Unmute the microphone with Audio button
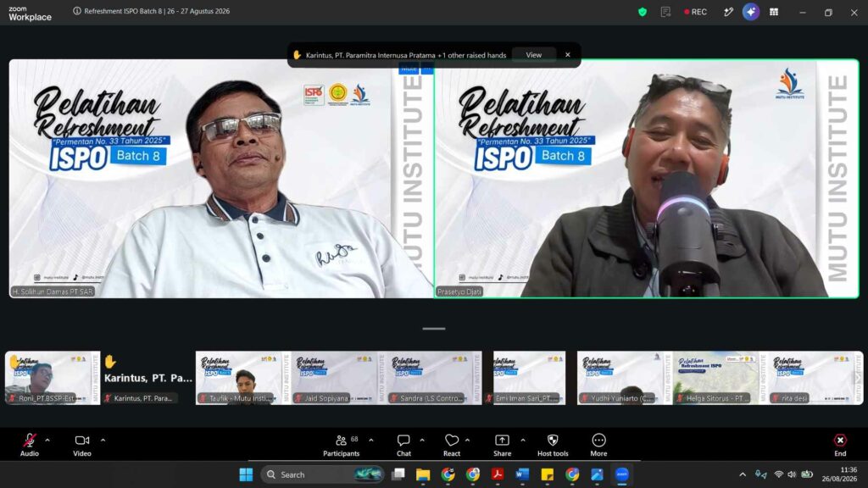 point(30,445)
